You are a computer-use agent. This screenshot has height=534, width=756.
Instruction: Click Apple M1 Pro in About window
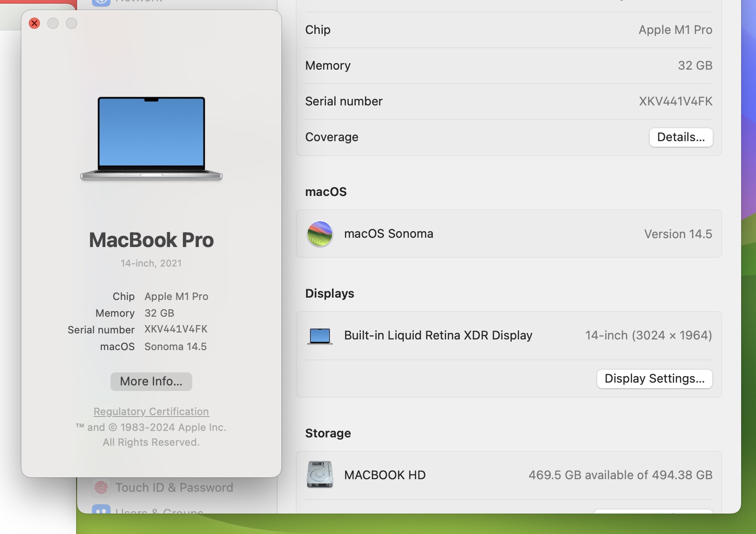(176, 296)
